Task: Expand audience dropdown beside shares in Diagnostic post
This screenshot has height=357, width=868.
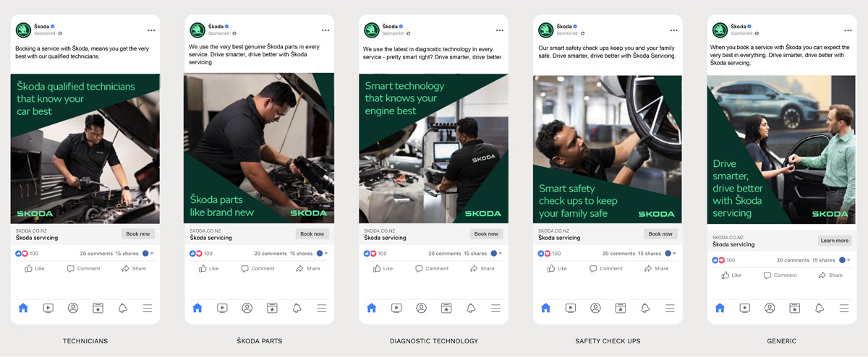Action: click(x=497, y=254)
